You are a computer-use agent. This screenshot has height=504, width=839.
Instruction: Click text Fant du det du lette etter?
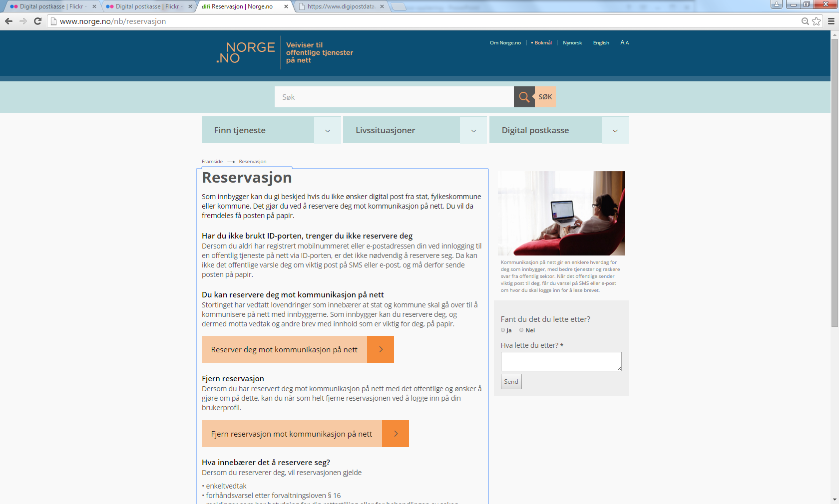click(545, 319)
